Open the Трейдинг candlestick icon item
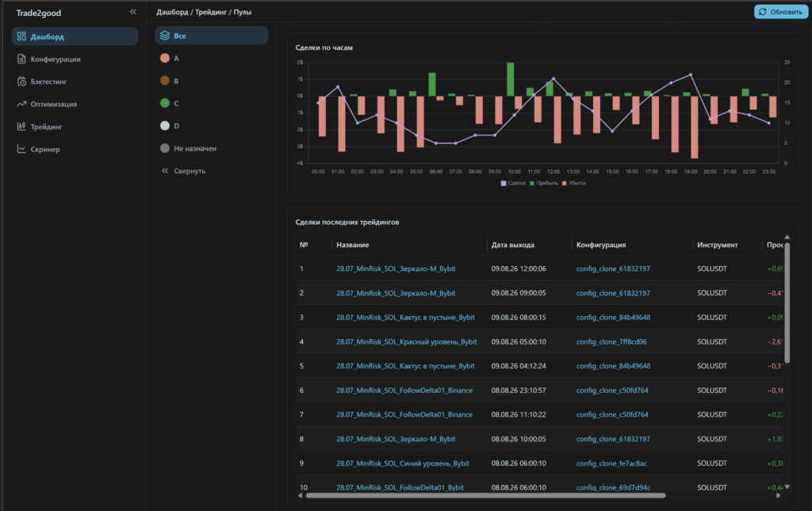This screenshot has height=511, width=812. [21, 126]
